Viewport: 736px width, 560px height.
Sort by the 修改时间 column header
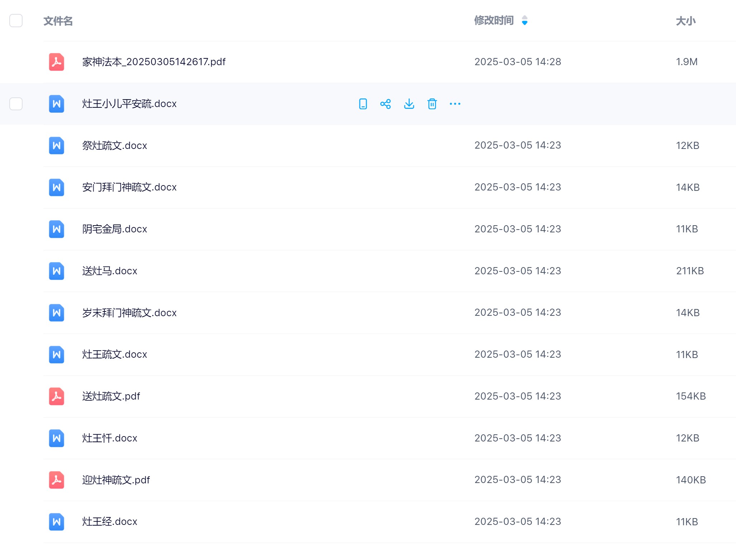(x=494, y=20)
